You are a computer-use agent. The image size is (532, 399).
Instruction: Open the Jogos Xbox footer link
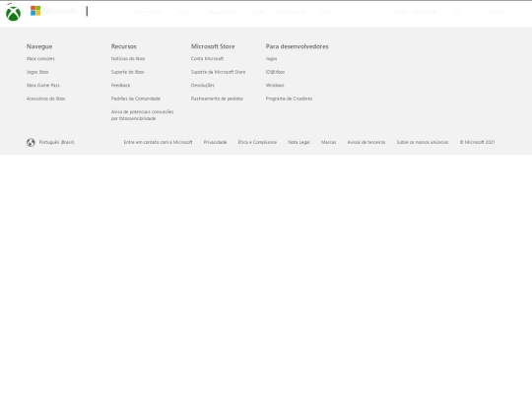point(37,72)
